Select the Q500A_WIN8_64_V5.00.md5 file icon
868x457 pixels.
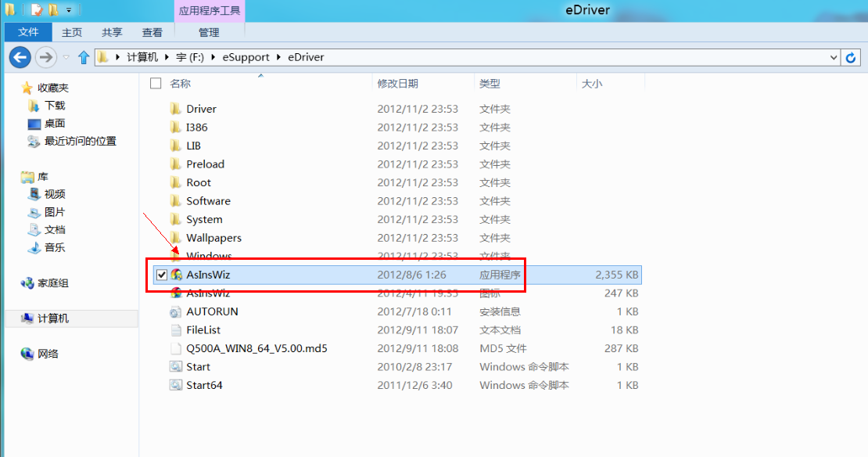tap(175, 348)
